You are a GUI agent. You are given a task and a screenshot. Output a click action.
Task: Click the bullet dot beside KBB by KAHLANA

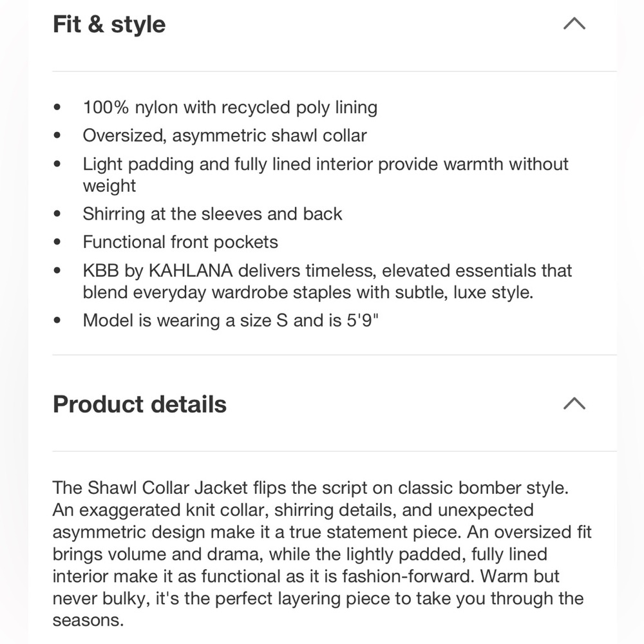pos(57,270)
